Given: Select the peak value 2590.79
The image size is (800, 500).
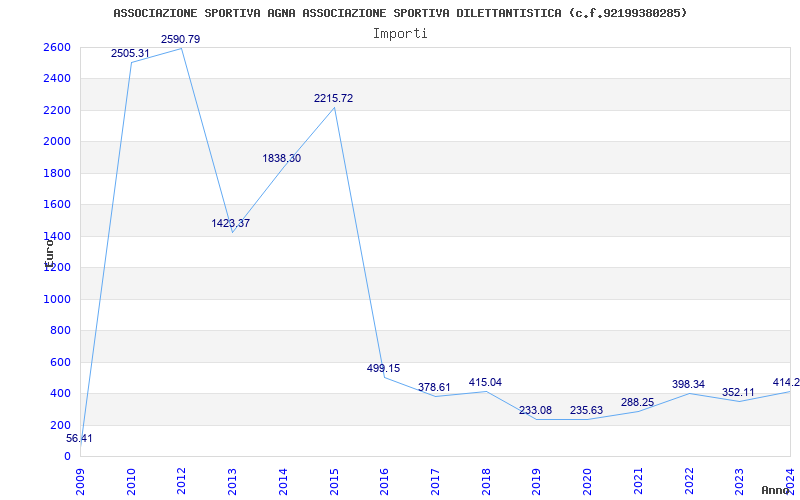Looking at the screenshot, I should pyautogui.click(x=181, y=39).
